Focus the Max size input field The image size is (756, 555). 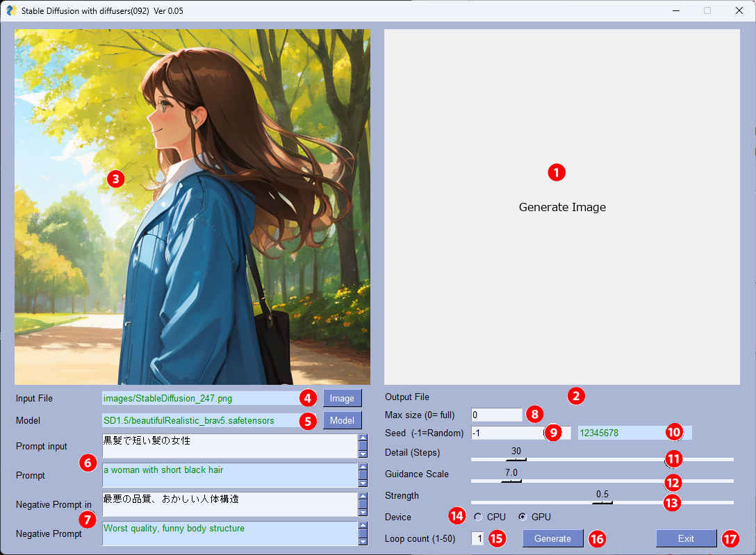(496, 415)
